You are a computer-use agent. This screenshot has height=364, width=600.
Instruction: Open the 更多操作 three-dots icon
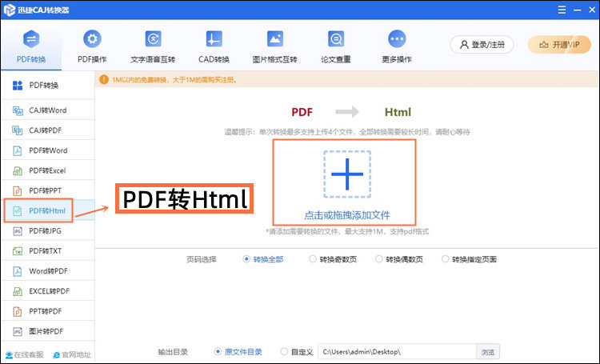pos(397,39)
